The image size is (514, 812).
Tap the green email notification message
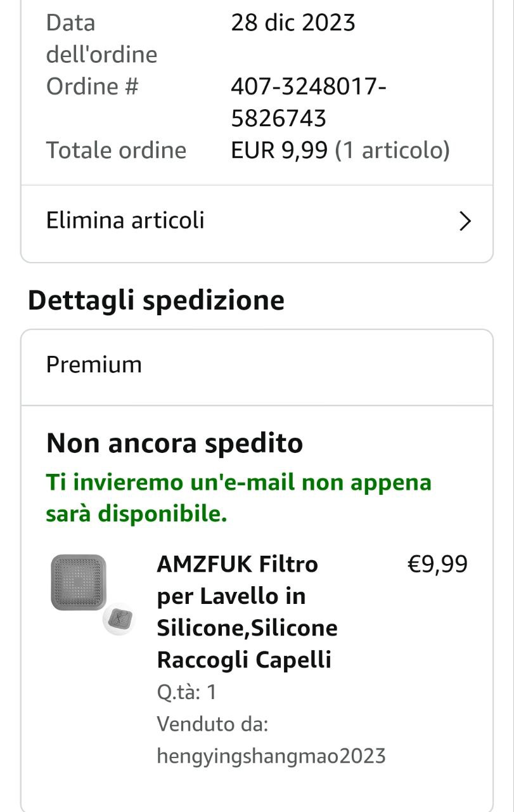pos(238,498)
